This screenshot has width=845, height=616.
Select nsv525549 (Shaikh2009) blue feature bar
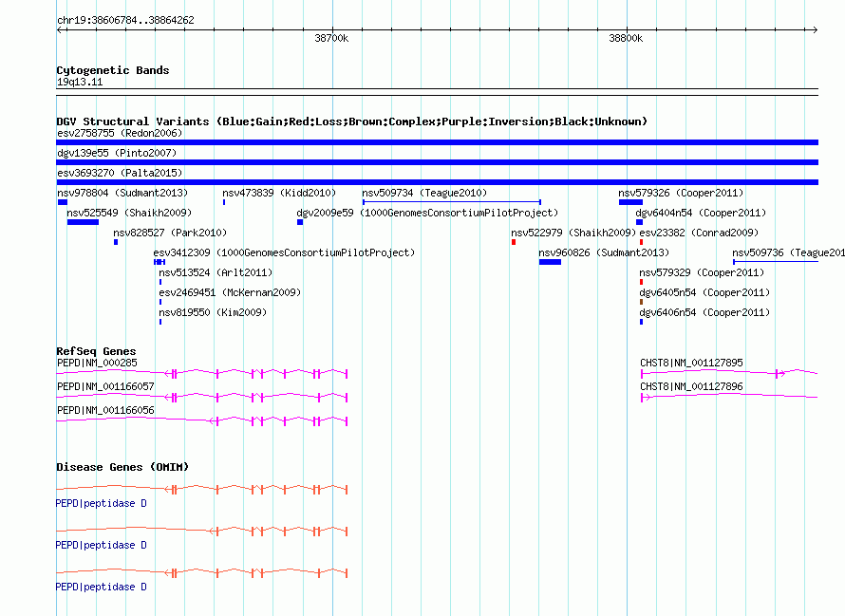(83, 222)
